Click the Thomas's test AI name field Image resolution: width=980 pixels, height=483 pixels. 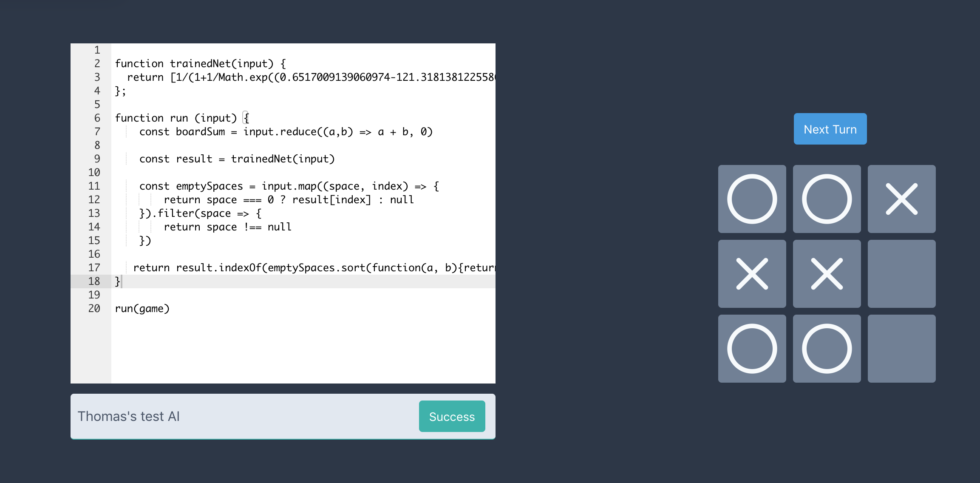[242, 416]
